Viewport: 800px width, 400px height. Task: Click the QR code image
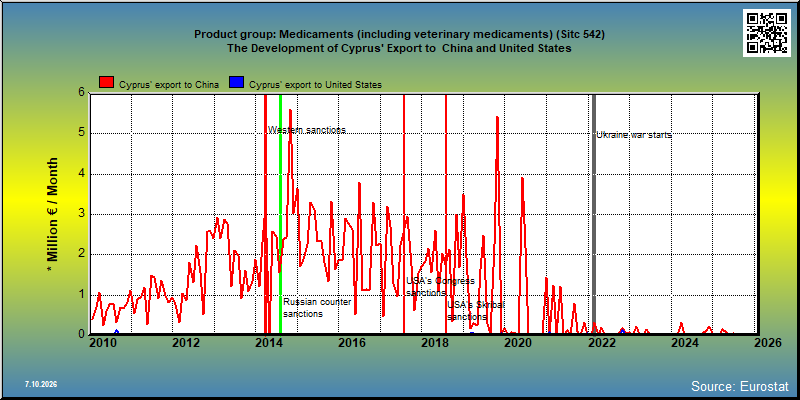(767, 33)
